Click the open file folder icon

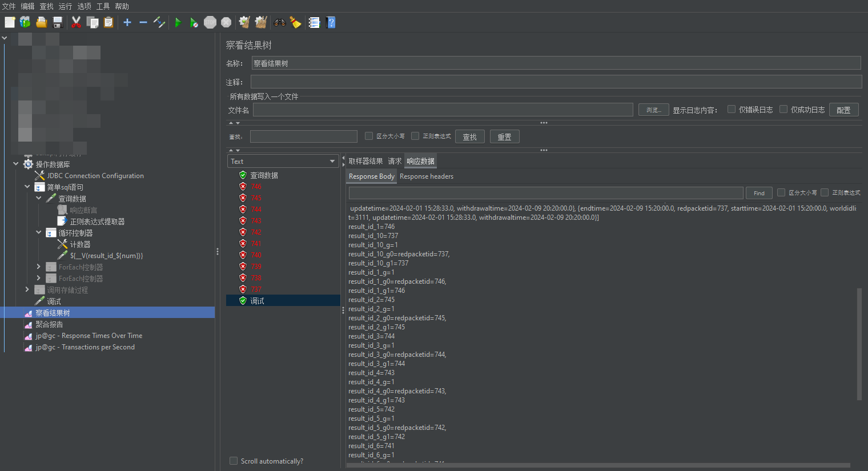pyautogui.click(x=41, y=22)
